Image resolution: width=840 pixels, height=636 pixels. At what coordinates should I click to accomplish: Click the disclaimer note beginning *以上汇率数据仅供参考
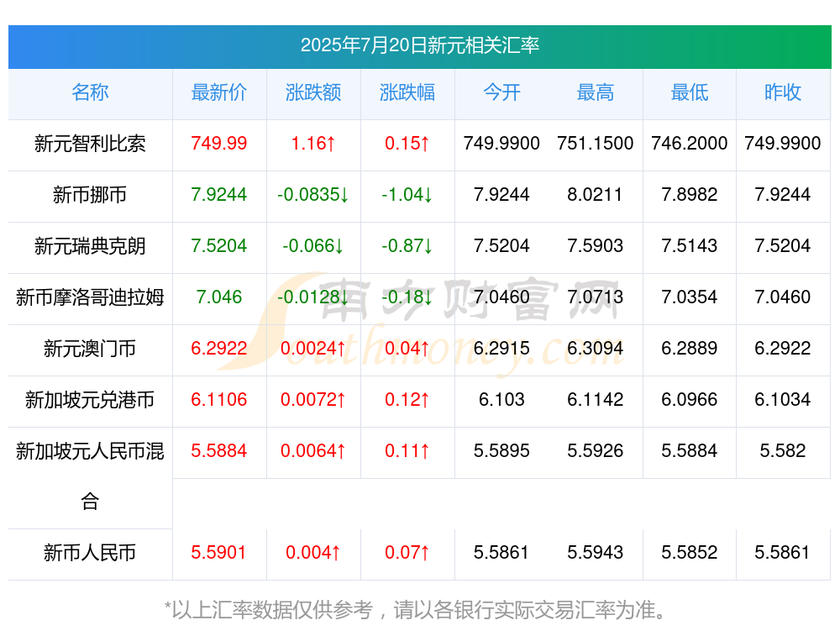[x=415, y=610]
